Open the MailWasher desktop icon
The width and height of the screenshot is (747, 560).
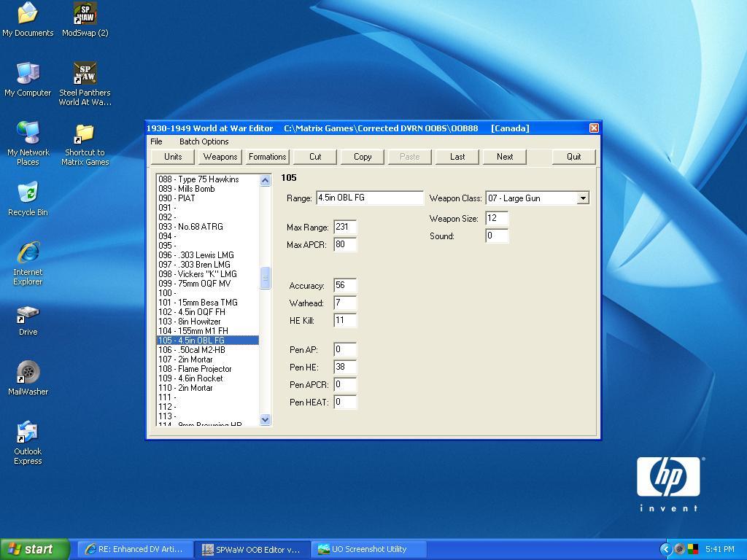(x=28, y=372)
